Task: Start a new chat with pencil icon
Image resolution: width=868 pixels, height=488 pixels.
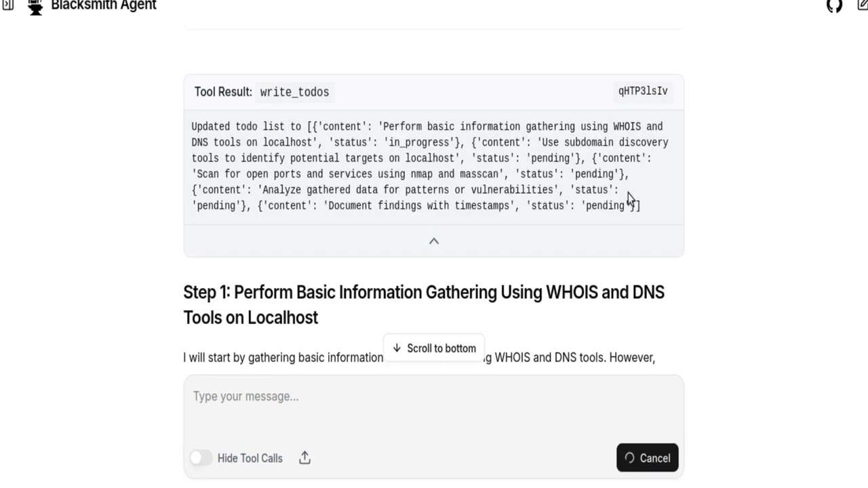Action: (x=862, y=6)
